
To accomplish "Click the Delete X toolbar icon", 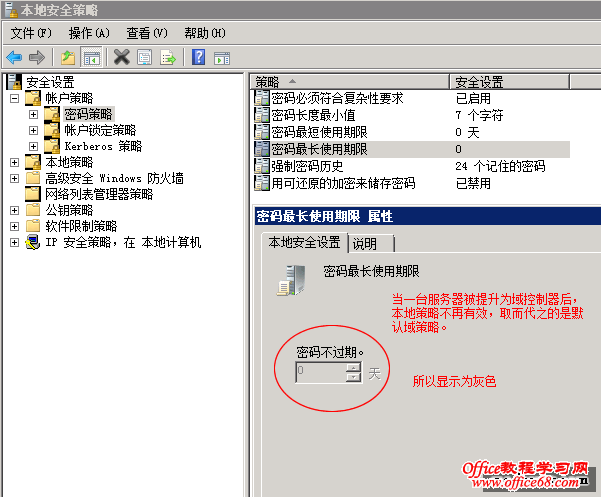I will click(122, 57).
